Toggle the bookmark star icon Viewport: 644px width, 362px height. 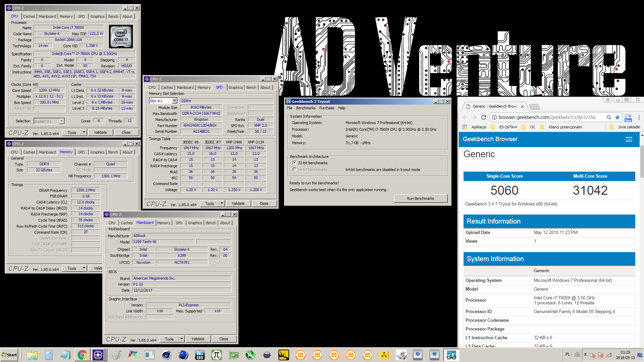[x=618, y=117]
